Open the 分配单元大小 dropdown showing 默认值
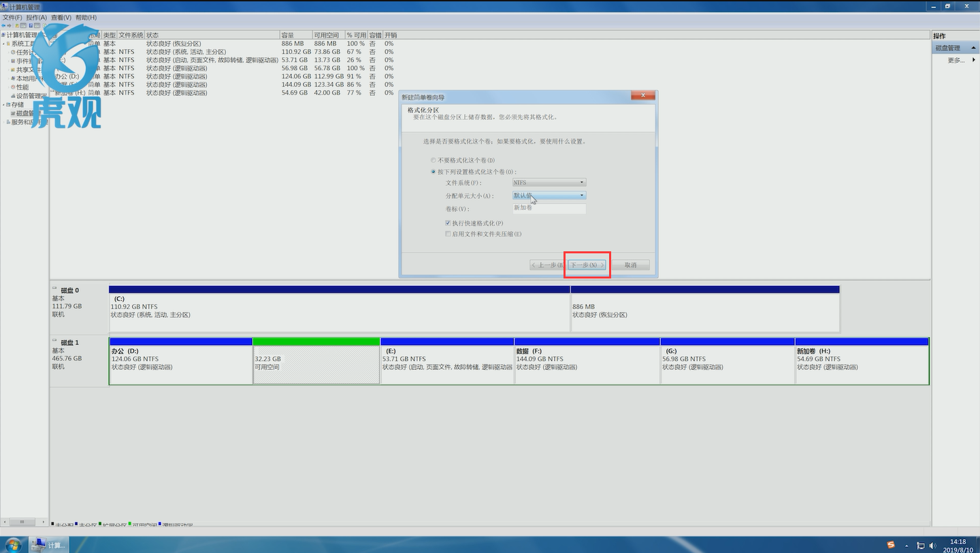980x553 pixels. click(549, 195)
